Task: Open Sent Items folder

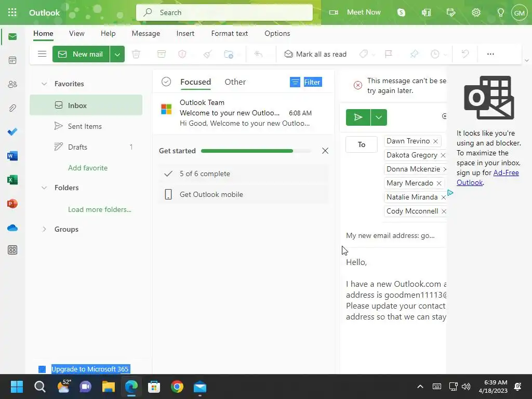Action: [x=86, y=126]
